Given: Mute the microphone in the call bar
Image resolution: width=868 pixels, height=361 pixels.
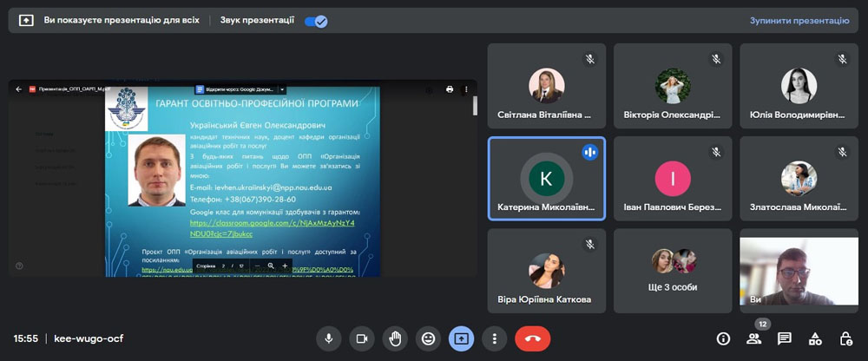Looking at the screenshot, I should pyautogui.click(x=329, y=338).
